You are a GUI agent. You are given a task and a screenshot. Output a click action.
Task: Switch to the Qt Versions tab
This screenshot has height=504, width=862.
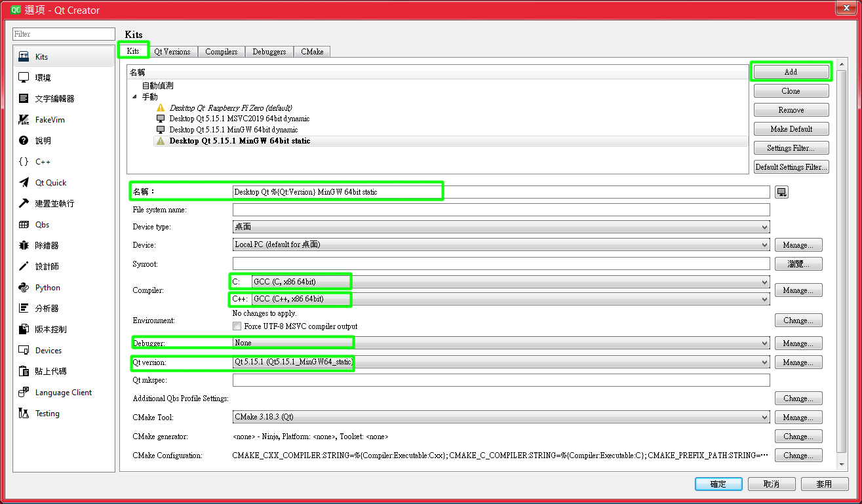(x=172, y=51)
